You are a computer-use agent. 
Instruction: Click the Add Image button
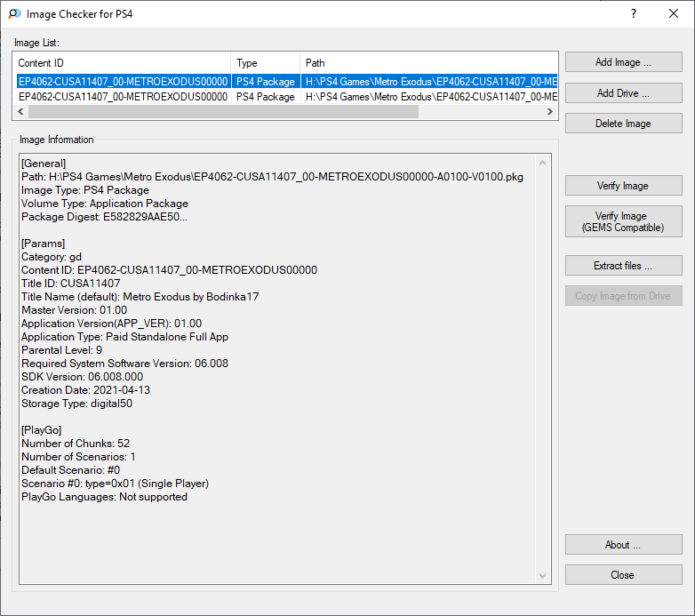[x=623, y=62]
